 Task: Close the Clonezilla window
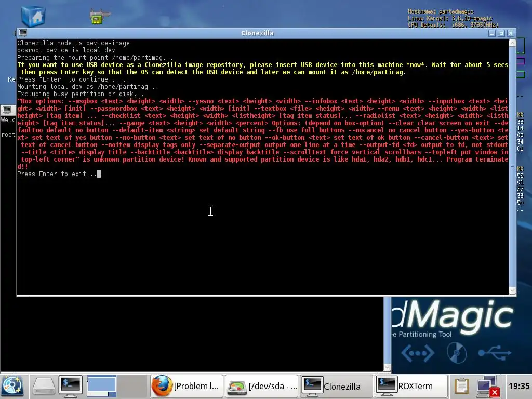[511, 33]
